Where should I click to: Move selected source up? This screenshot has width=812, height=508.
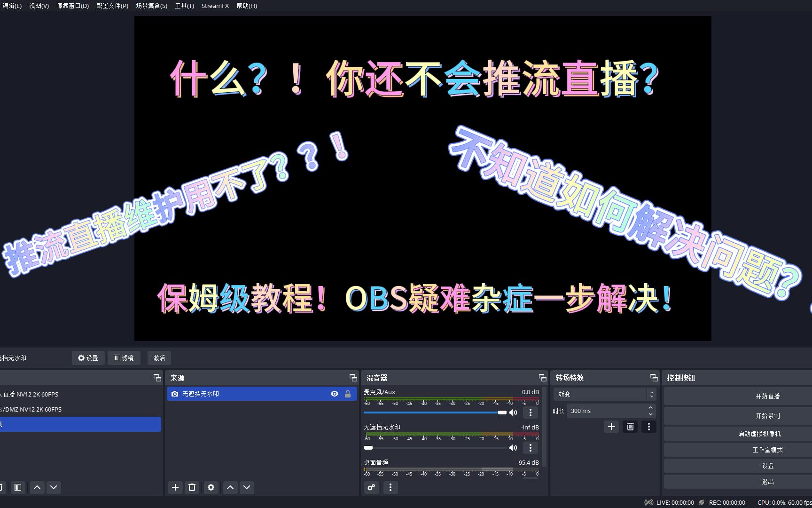(230, 487)
